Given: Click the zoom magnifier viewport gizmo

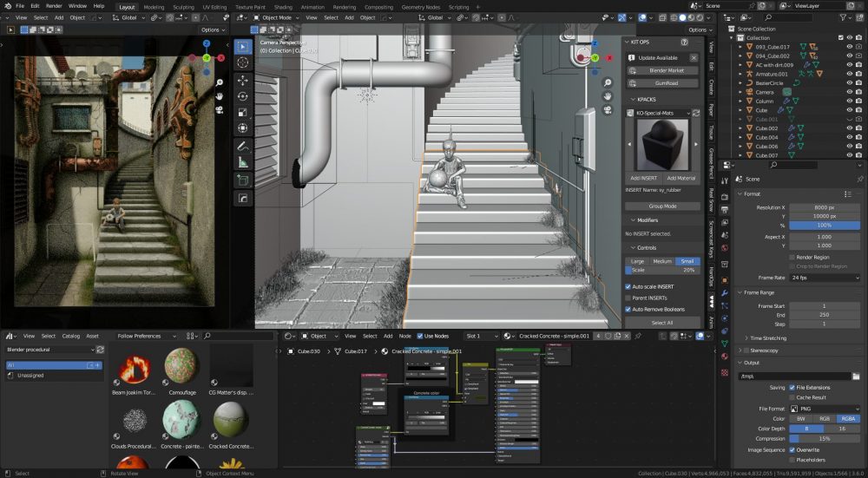Looking at the screenshot, I should point(609,82).
